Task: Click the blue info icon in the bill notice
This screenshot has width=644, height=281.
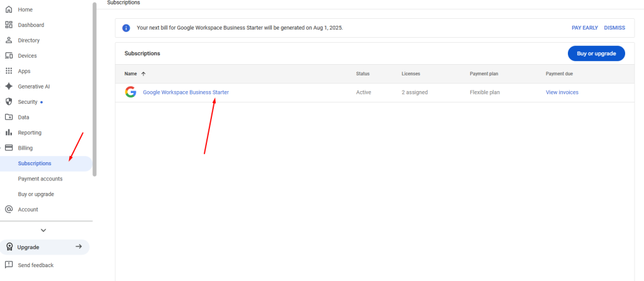Action: (x=126, y=28)
